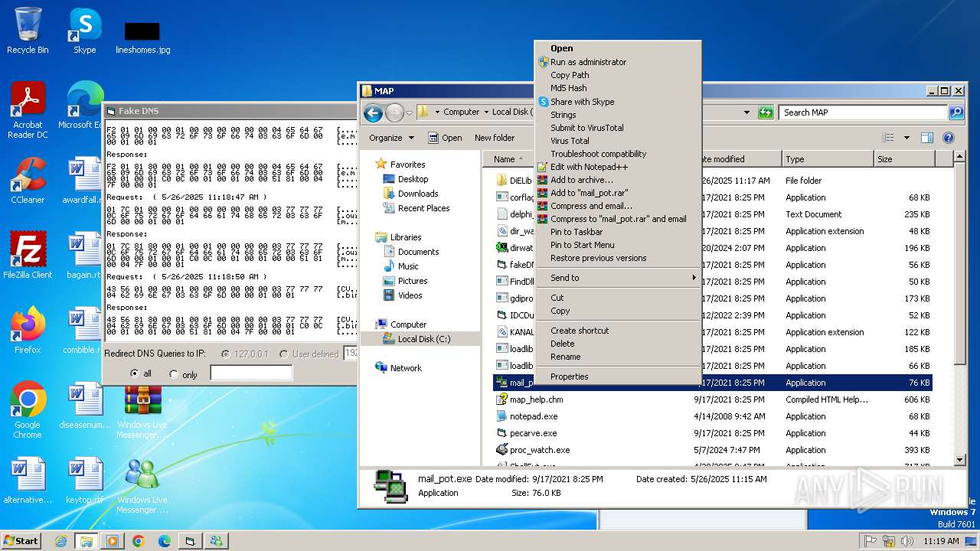The height and width of the screenshot is (551, 980).
Task: Sort files by the Type column
Action: [828, 159]
